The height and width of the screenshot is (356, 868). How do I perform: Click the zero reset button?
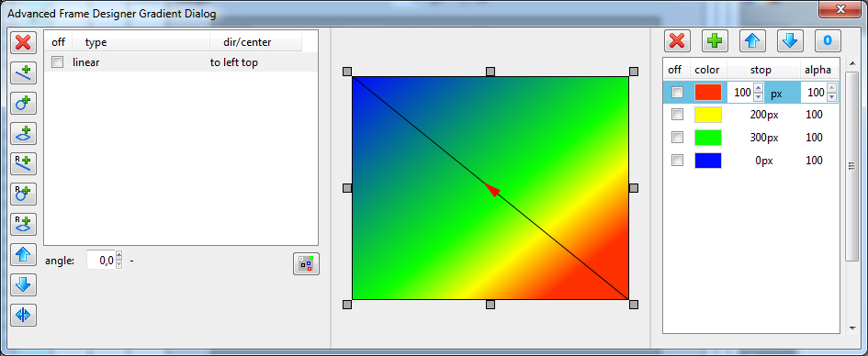[828, 41]
